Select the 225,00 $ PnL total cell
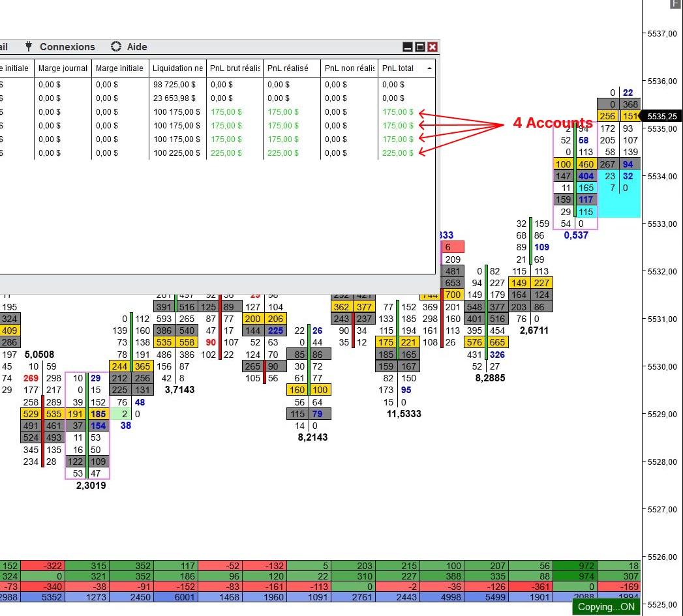Screen dimensions: 683x616 click(398, 153)
